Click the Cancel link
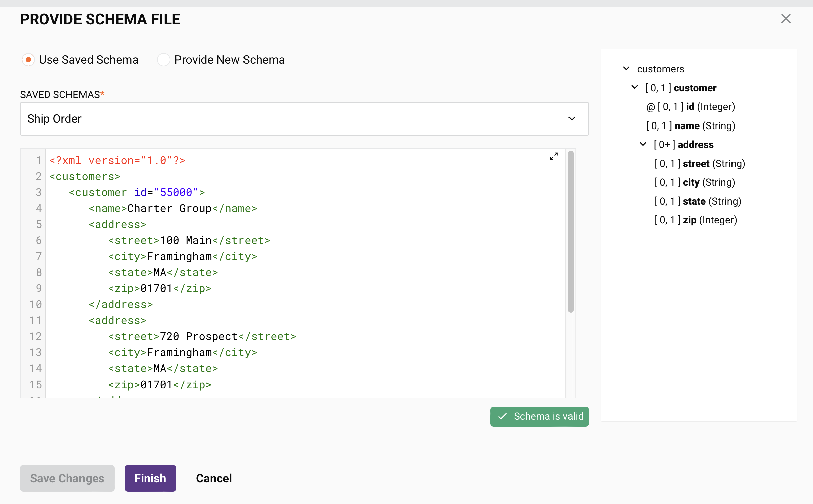The height and width of the screenshot is (504, 813). [214, 478]
